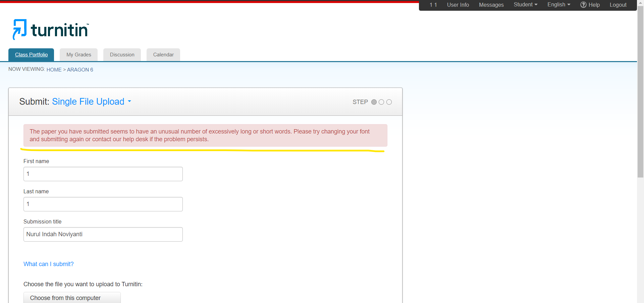644x303 pixels.
Task: Open the Single File Upload dropdown
Action: click(92, 101)
